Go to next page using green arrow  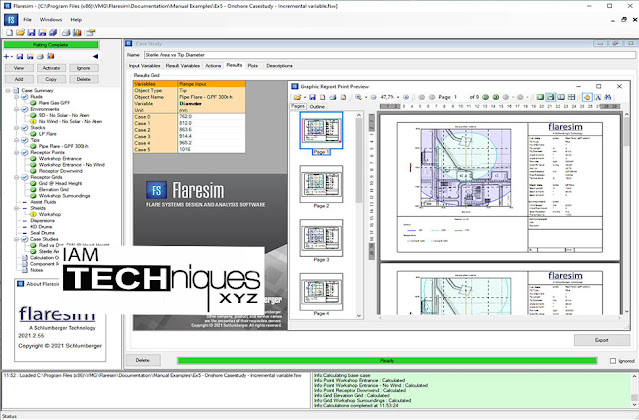click(x=485, y=97)
